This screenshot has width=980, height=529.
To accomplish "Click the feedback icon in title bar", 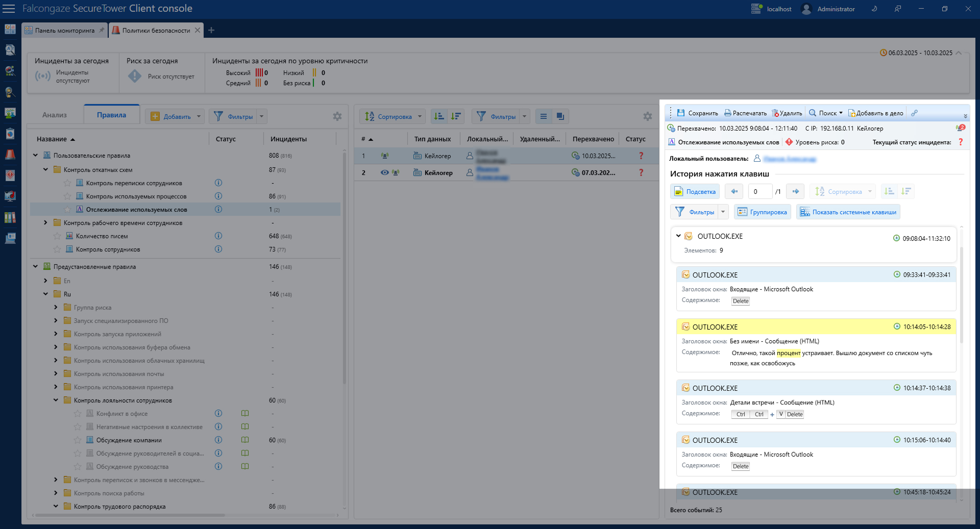I will coord(897,9).
